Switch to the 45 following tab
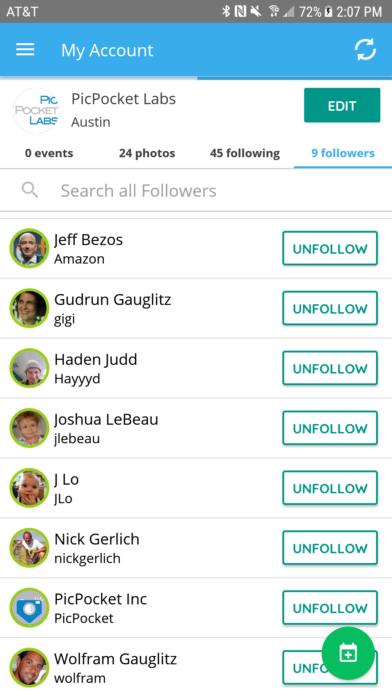This screenshot has height=697, width=392. click(x=245, y=153)
